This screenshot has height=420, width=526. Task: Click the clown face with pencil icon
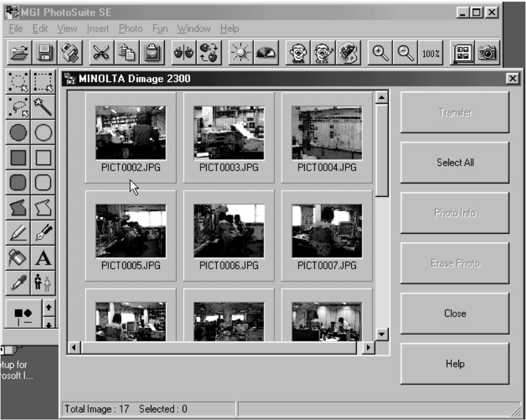click(x=323, y=52)
